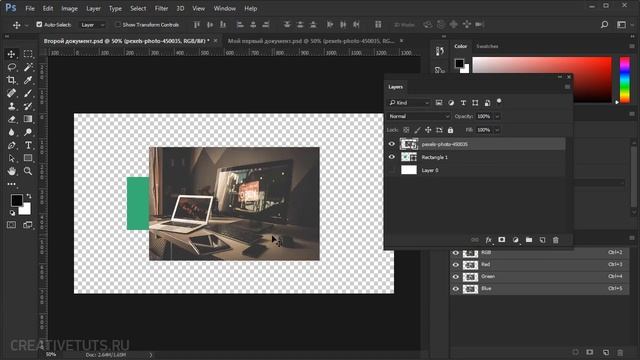Delete layer with trash icon

[x=556, y=240]
